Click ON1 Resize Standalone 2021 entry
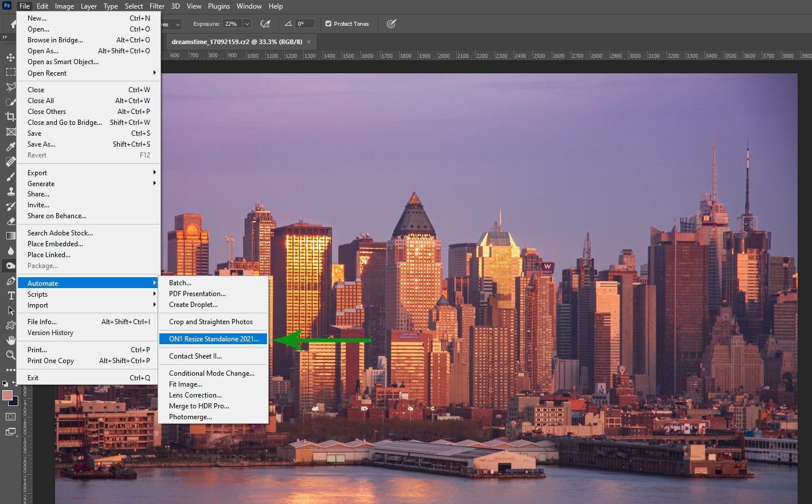Screen dimensions: 812x504 (213, 338)
